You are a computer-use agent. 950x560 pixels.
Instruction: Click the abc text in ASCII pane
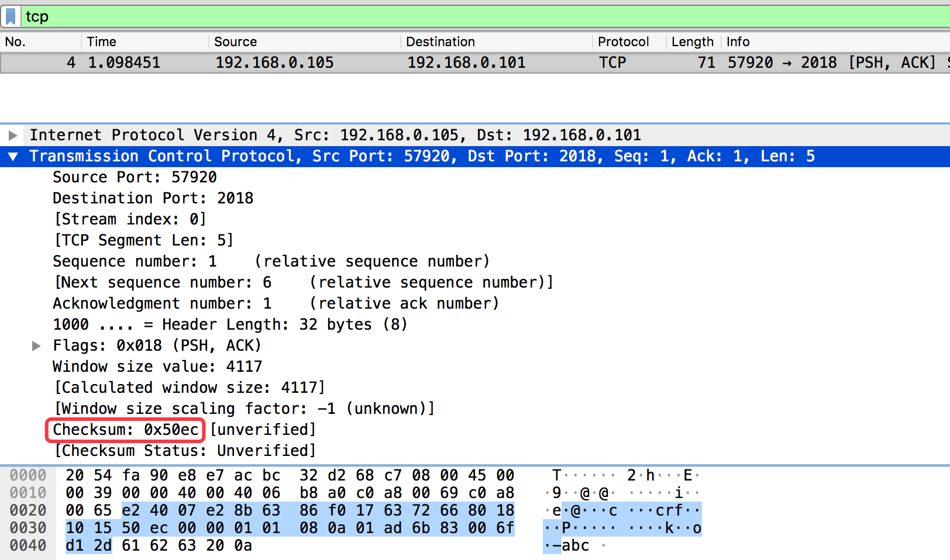click(x=575, y=545)
